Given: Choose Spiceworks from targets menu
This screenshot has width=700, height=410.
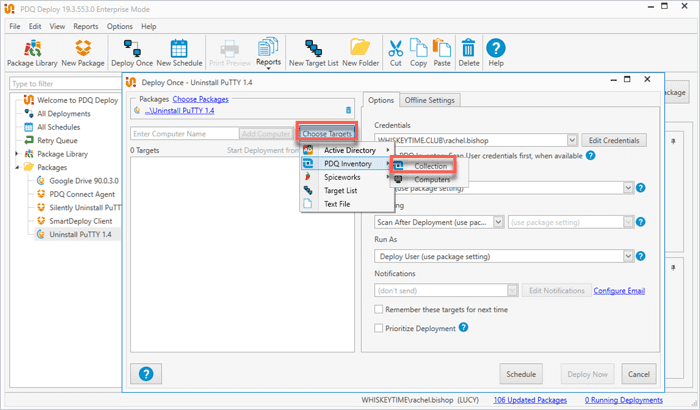Looking at the screenshot, I should click(x=347, y=177).
